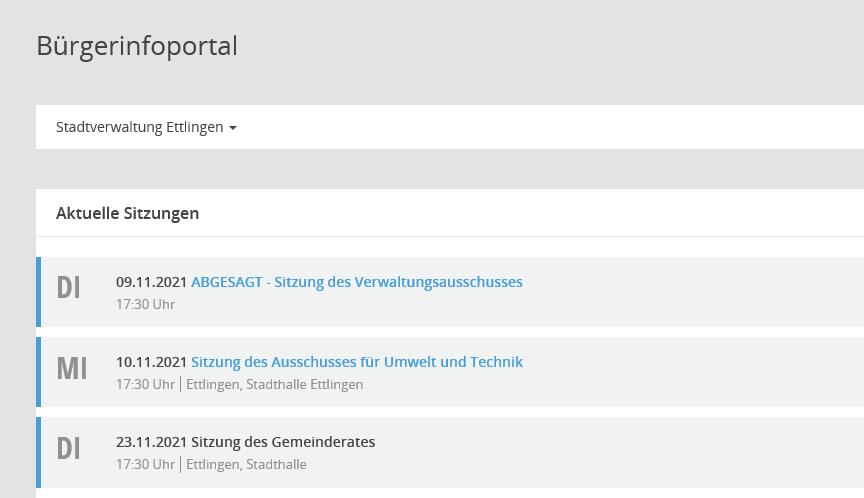864x498 pixels.
Task: Click 17:30 Uhr under the Gemeinderat session
Action: [x=145, y=464]
